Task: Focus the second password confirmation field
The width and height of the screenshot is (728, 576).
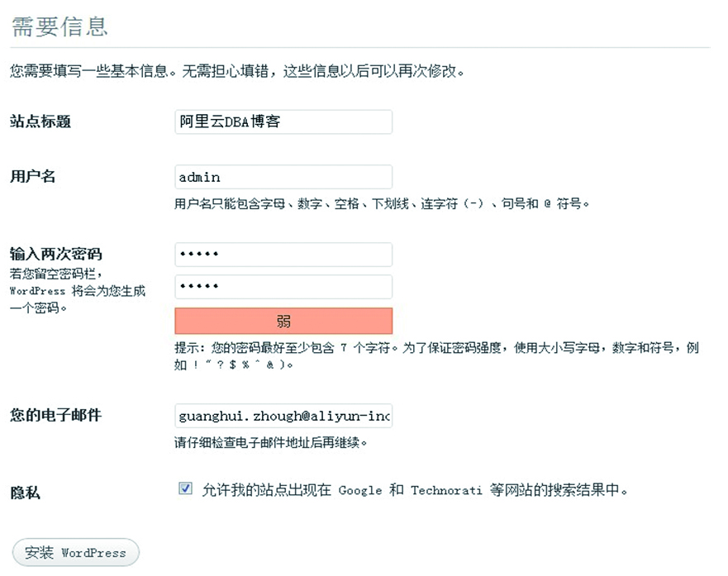Action: [283, 287]
